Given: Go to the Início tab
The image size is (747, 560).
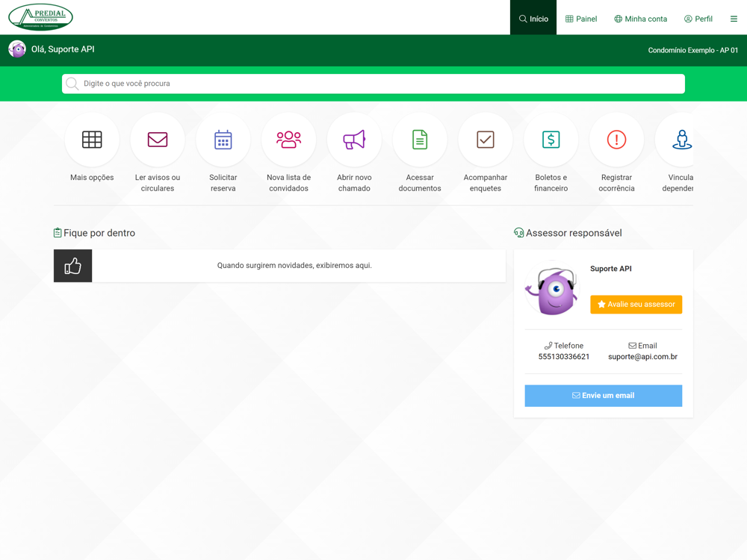Looking at the screenshot, I should click(533, 18).
